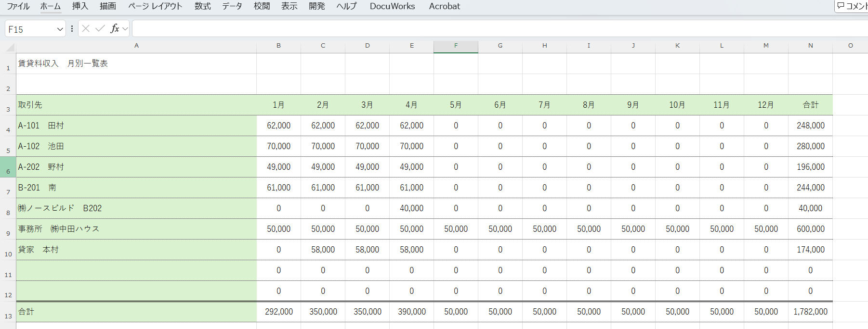Click the chevron next to fx icon

(125, 29)
